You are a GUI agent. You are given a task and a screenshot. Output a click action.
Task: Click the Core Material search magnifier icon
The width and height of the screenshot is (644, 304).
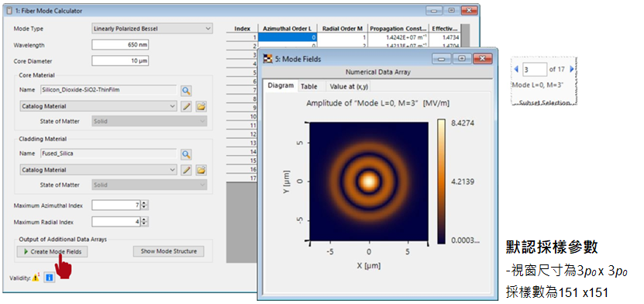186,91
